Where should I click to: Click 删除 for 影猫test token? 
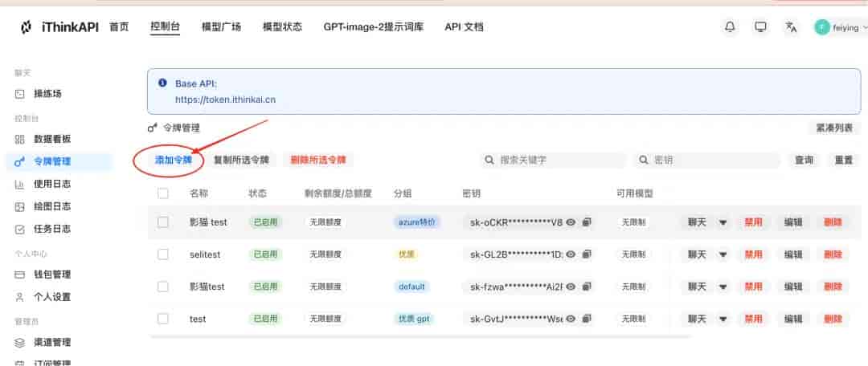[833, 287]
